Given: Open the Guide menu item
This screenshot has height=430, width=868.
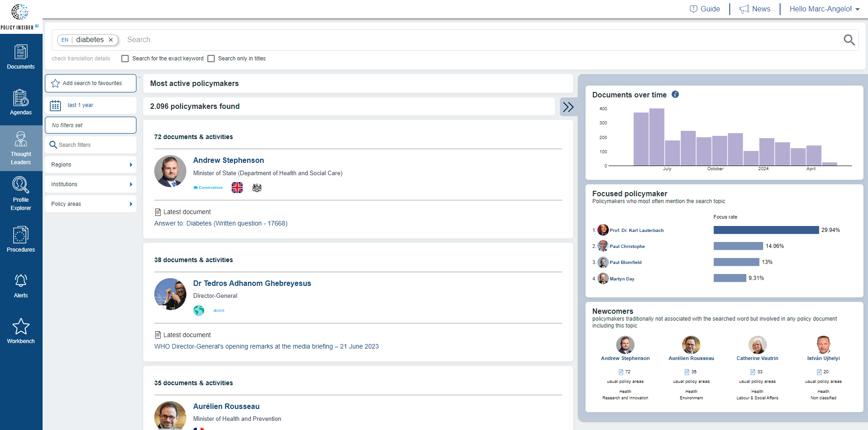Looking at the screenshot, I should [705, 9].
